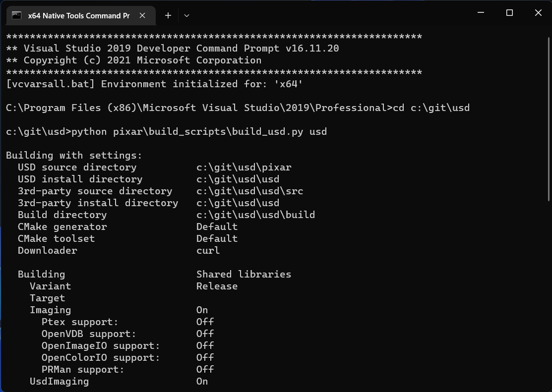
Task: Select the x64 Native Tools Command Prompt tab
Action: tap(78, 15)
